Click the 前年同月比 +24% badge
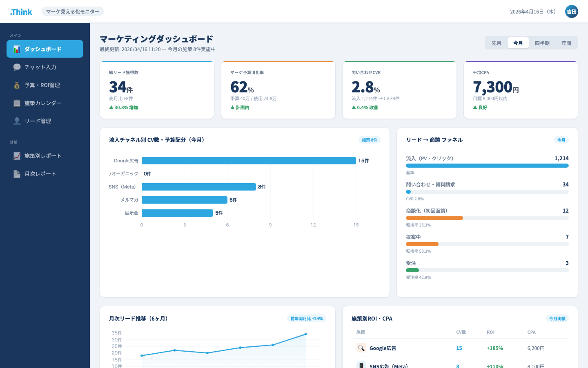The image size is (588, 368). (x=307, y=319)
